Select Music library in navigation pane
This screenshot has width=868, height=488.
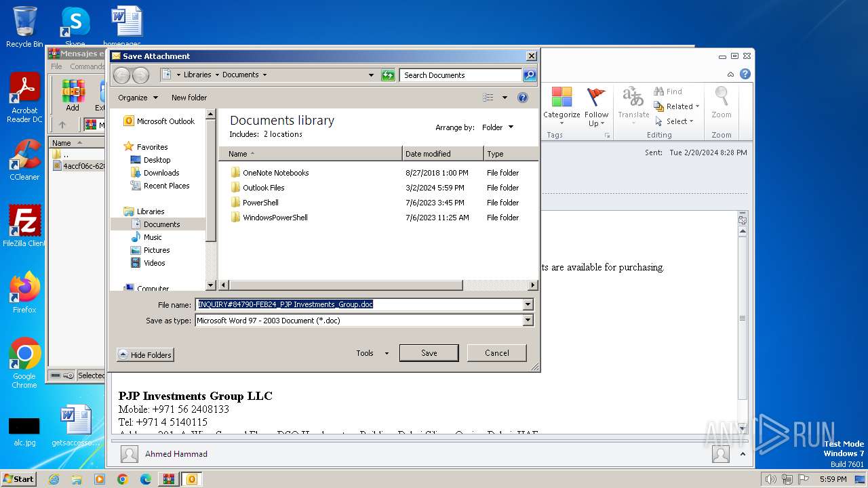(153, 237)
